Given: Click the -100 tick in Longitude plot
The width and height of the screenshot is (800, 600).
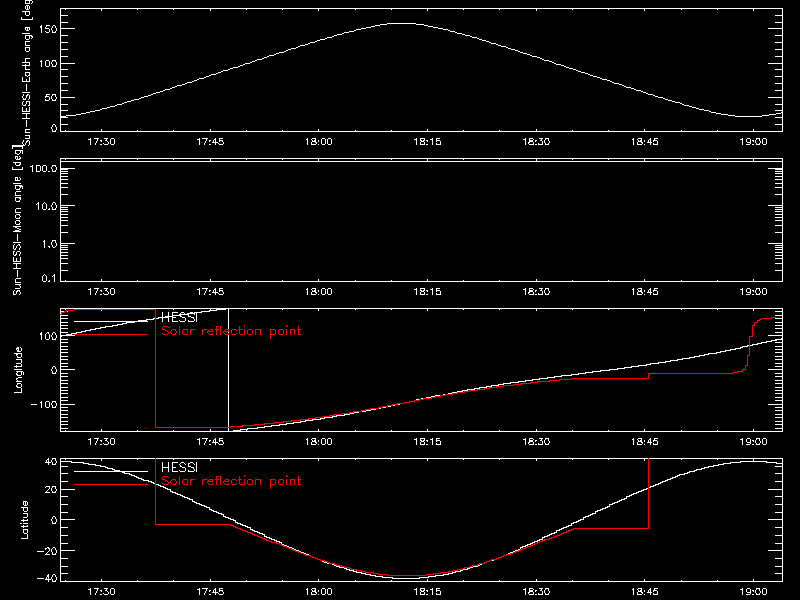Looking at the screenshot, I should point(44,405).
